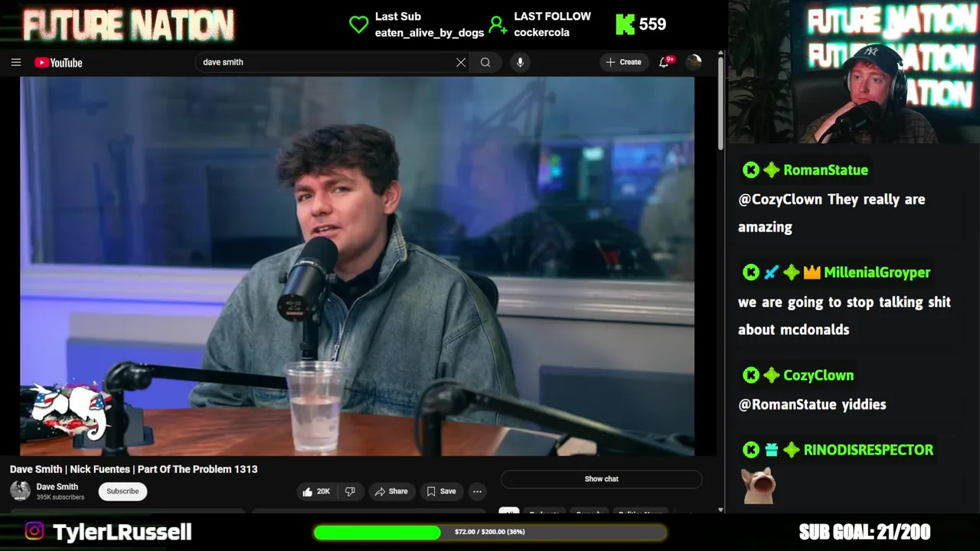The height and width of the screenshot is (551, 980).
Task: Click the gift badge beside RINODISRESPECTOR
Action: point(771,450)
